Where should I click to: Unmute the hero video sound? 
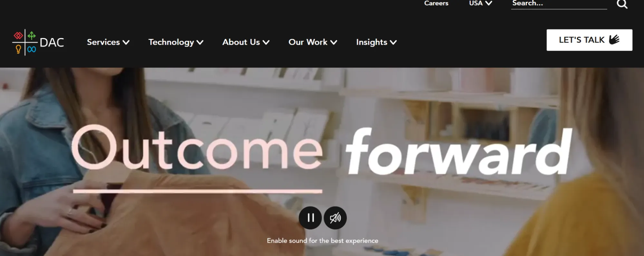point(335,218)
